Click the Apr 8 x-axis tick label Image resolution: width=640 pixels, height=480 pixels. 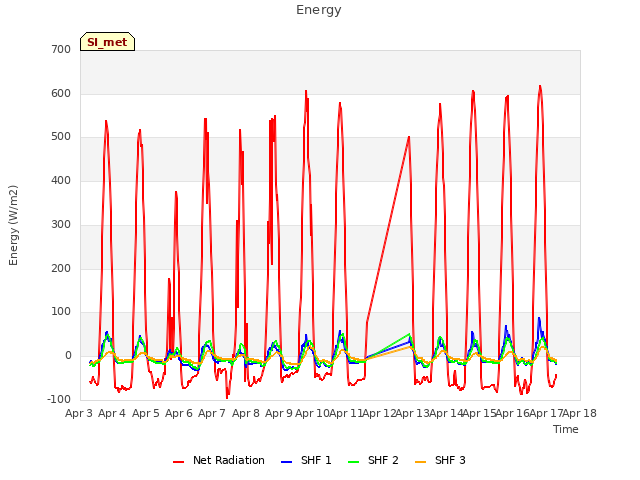(x=246, y=413)
